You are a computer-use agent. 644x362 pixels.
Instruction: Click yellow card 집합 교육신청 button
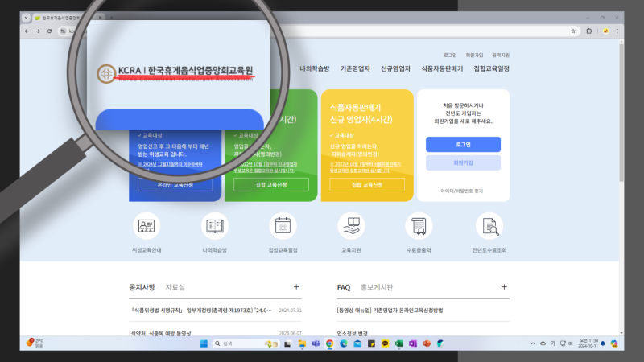click(367, 185)
